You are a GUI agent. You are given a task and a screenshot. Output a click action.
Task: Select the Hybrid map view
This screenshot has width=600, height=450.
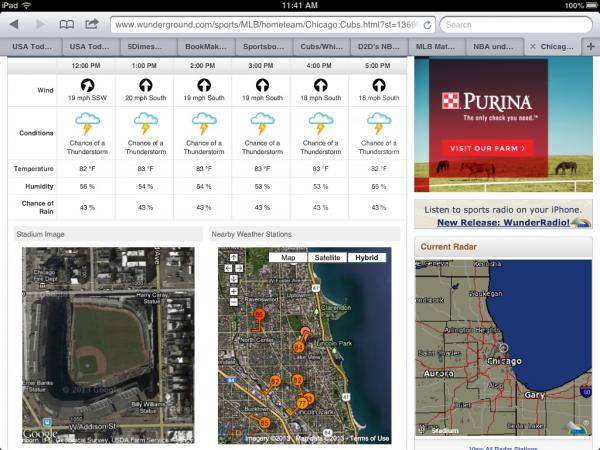(368, 257)
